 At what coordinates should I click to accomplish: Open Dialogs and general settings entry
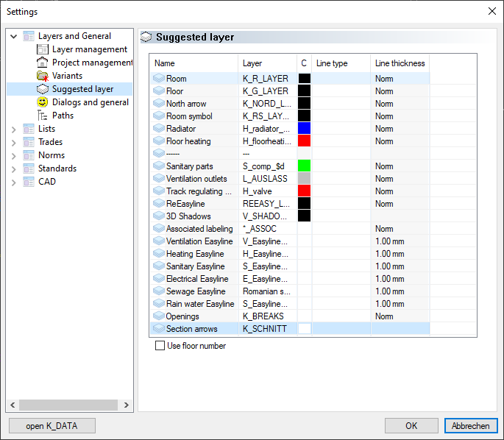point(90,102)
